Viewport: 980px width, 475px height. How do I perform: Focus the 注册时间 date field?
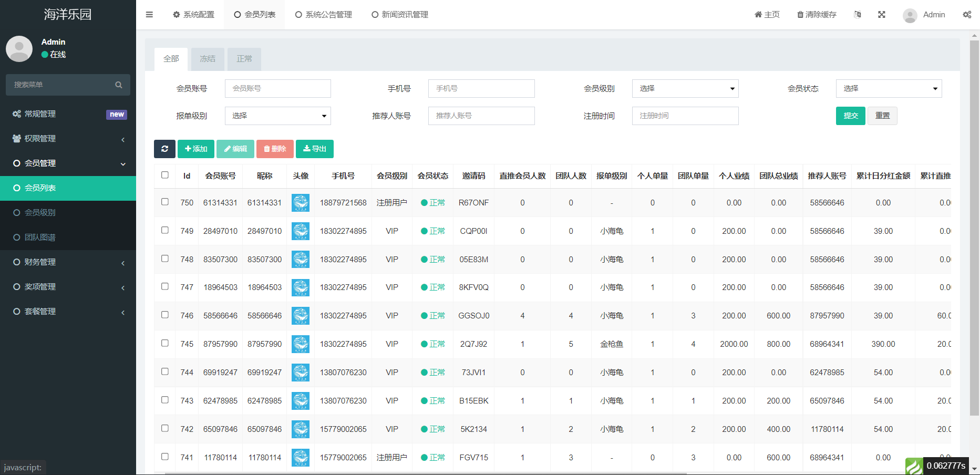click(x=685, y=116)
